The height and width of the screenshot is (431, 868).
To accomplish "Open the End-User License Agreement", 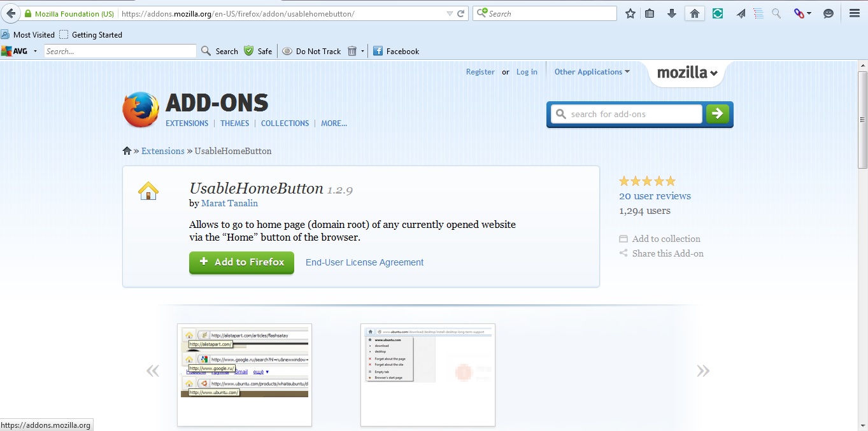I will click(x=364, y=262).
